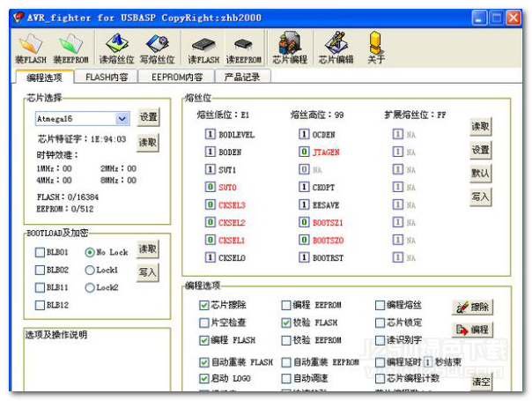Click 默认 default button in fuse panel
Screen dimensions: 532x401
480,173
